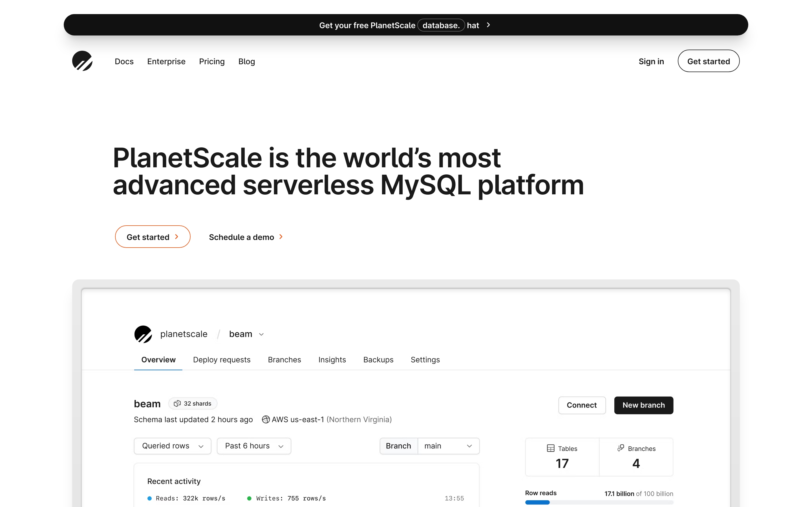Screen dimensions: 812x507
Task: Switch to the Deploy requests tab
Action: click(221, 359)
